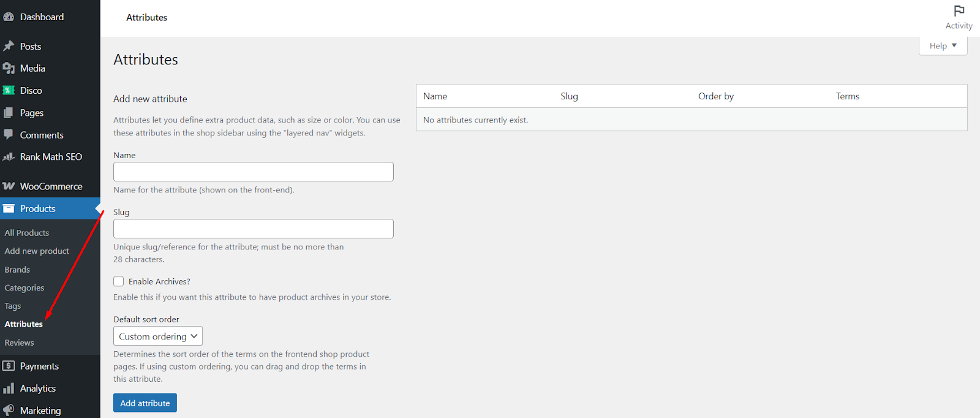Open the Marketing menu
The image size is (980, 418).
40,411
